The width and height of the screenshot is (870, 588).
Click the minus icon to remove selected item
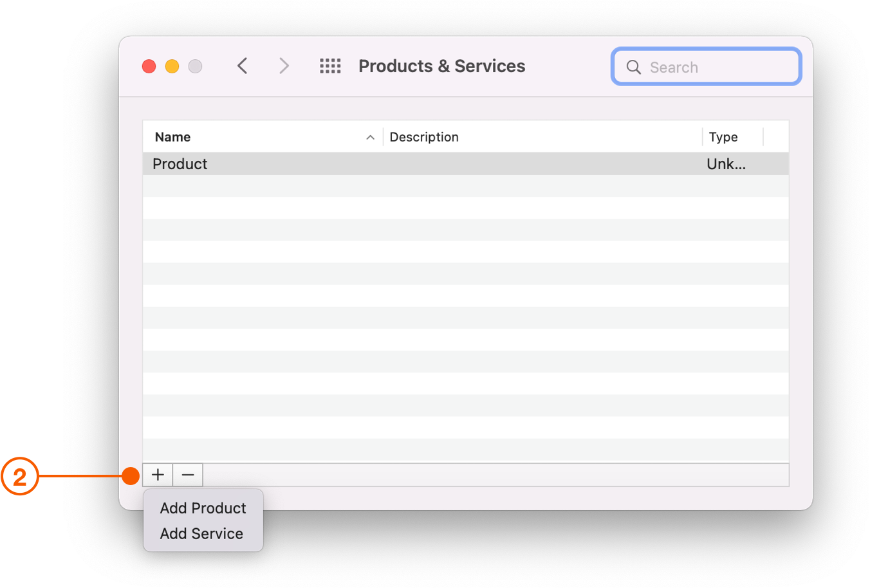[x=187, y=475]
